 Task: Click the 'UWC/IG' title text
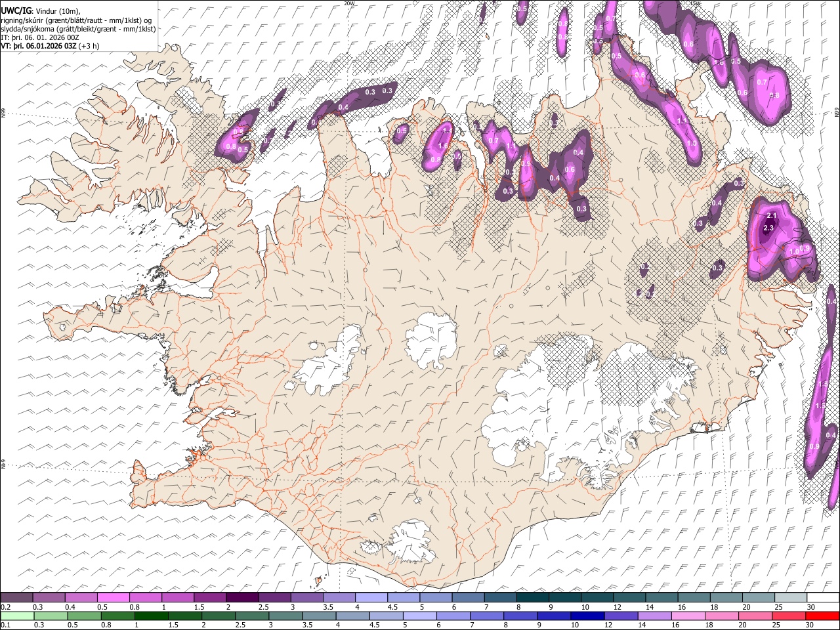(x=15, y=10)
